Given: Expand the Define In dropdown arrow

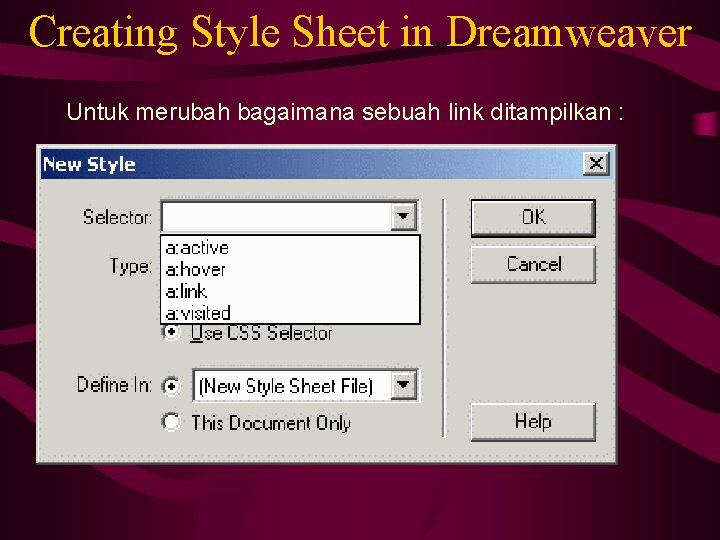Looking at the screenshot, I should tap(404, 385).
